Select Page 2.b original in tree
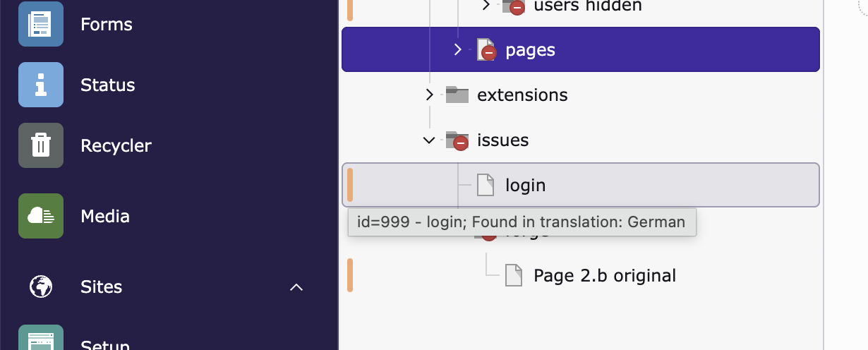Screen dimensions: 868x350 coord(605,275)
